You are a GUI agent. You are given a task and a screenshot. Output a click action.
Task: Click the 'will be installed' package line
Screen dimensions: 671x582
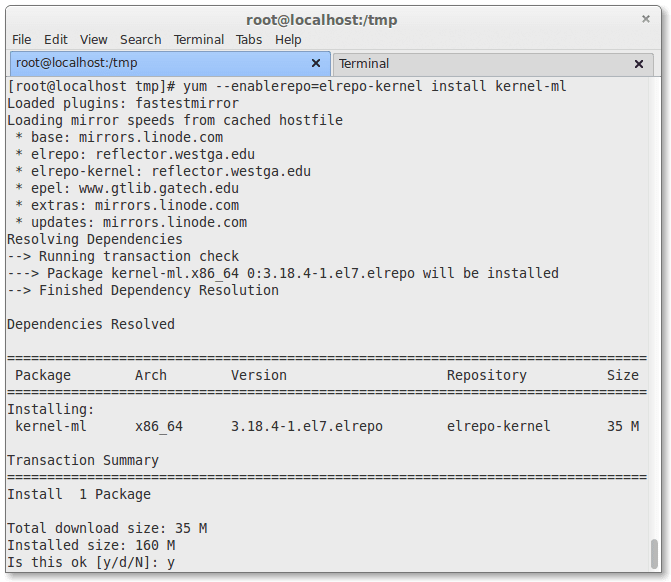(x=283, y=273)
